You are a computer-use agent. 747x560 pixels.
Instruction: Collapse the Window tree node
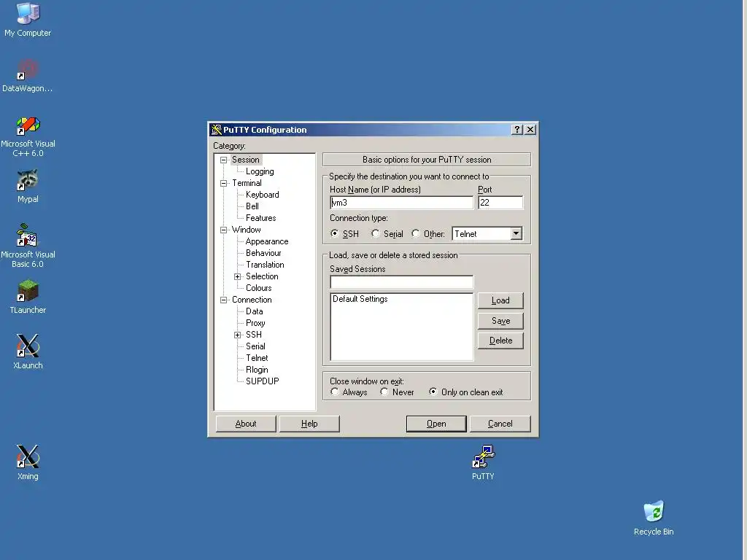click(223, 230)
